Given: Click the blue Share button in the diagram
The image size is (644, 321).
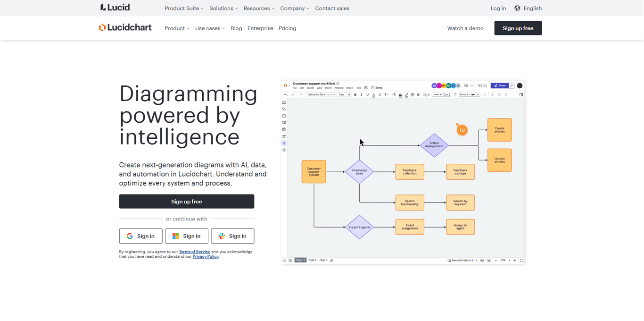Looking at the screenshot, I should 499,86.
